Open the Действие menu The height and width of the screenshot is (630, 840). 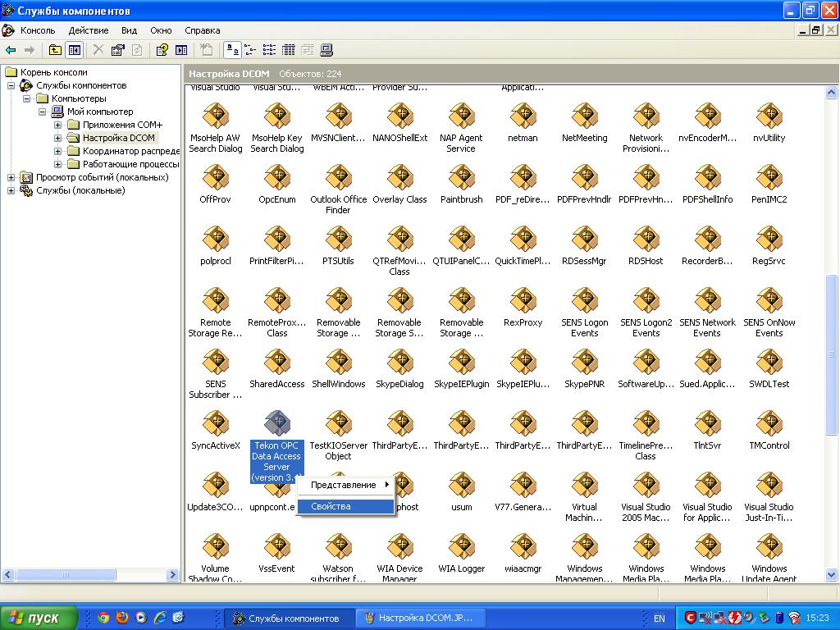(x=89, y=30)
